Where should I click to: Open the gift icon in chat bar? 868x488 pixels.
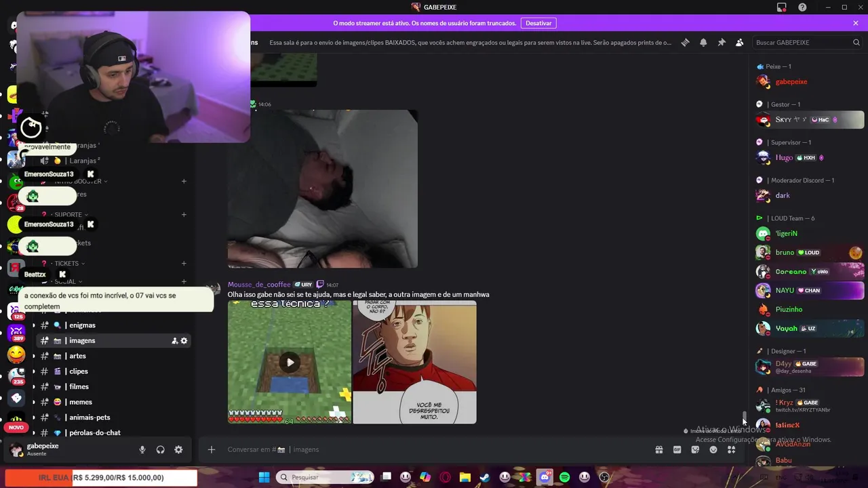pyautogui.click(x=658, y=449)
